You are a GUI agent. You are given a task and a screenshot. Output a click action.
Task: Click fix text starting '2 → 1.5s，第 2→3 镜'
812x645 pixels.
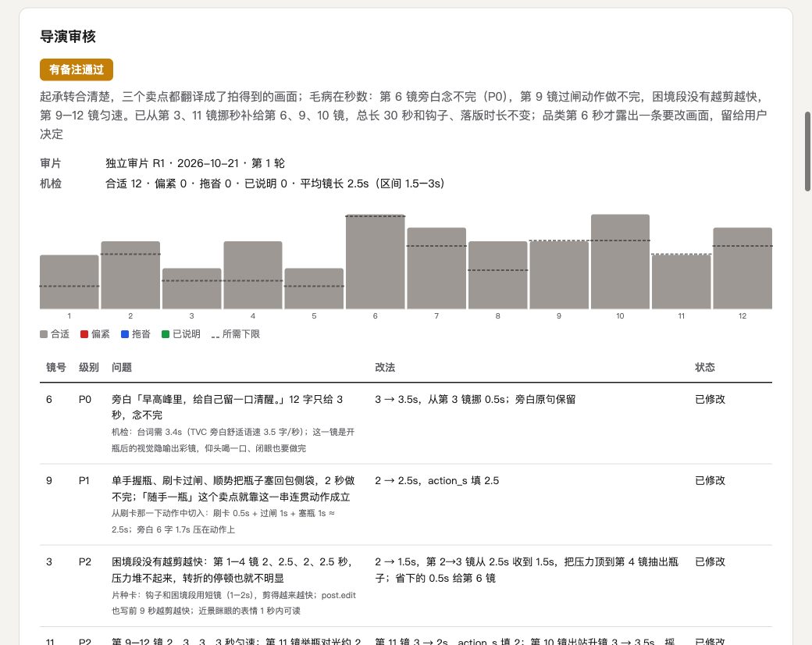tap(527, 570)
